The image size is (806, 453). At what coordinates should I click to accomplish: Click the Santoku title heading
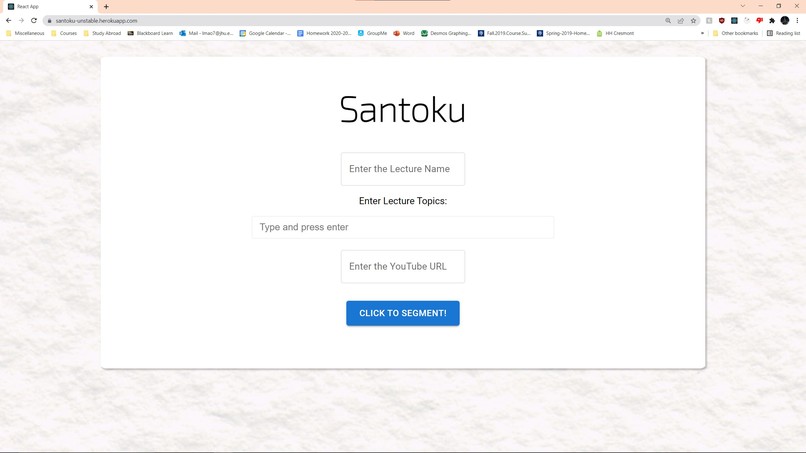point(402,110)
